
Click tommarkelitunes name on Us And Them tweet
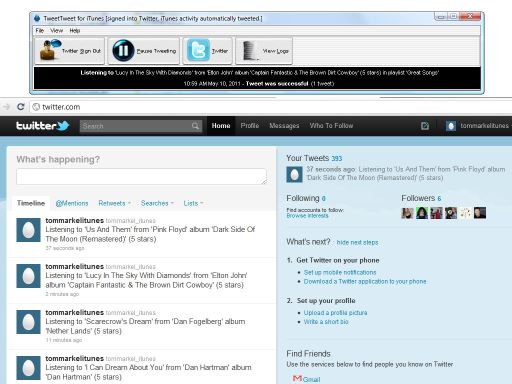[x=75, y=221]
